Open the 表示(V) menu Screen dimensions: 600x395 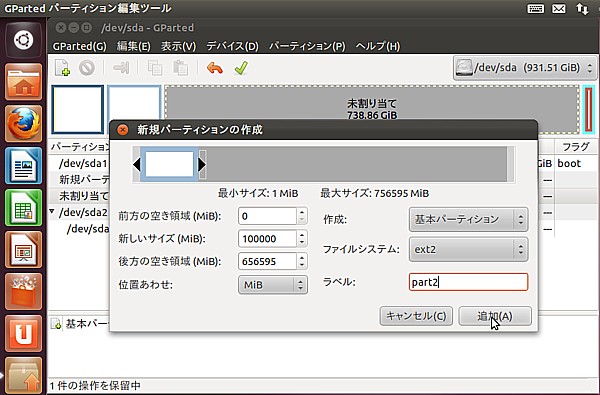click(178, 46)
